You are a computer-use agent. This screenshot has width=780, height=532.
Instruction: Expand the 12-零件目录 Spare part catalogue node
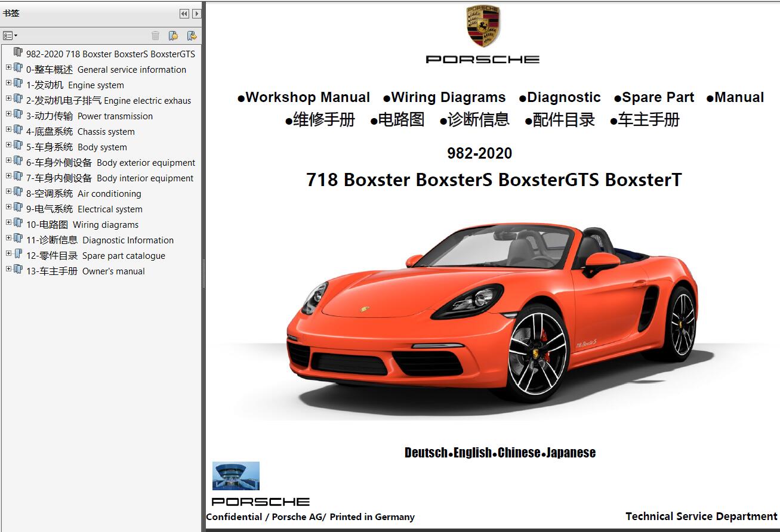pyautogui.click(x=8, y=254)
